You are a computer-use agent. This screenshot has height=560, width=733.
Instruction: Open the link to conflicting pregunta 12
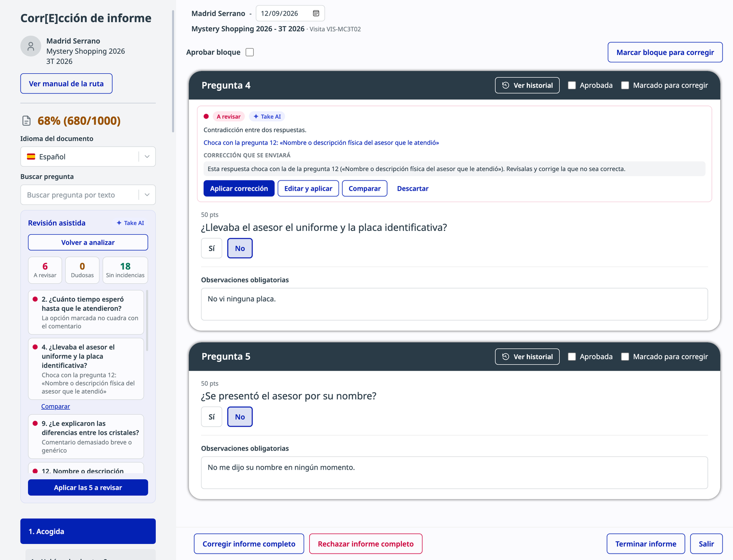pyautogui.click(x=321, y=143)
